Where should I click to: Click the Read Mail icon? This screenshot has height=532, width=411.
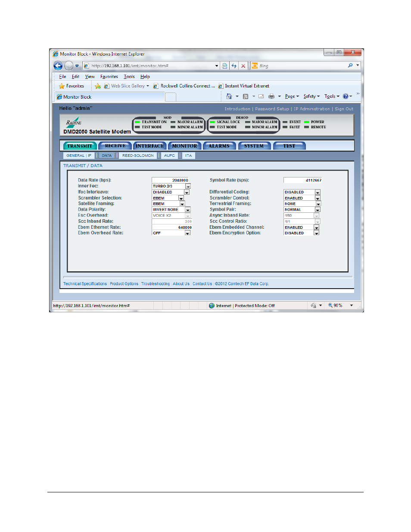261,96
